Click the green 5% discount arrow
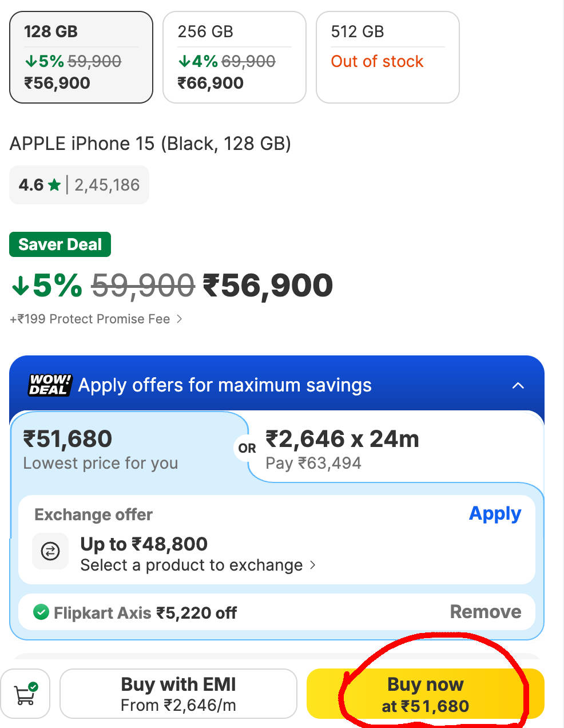This screenshot has width=564, height=728. [21, 285]
